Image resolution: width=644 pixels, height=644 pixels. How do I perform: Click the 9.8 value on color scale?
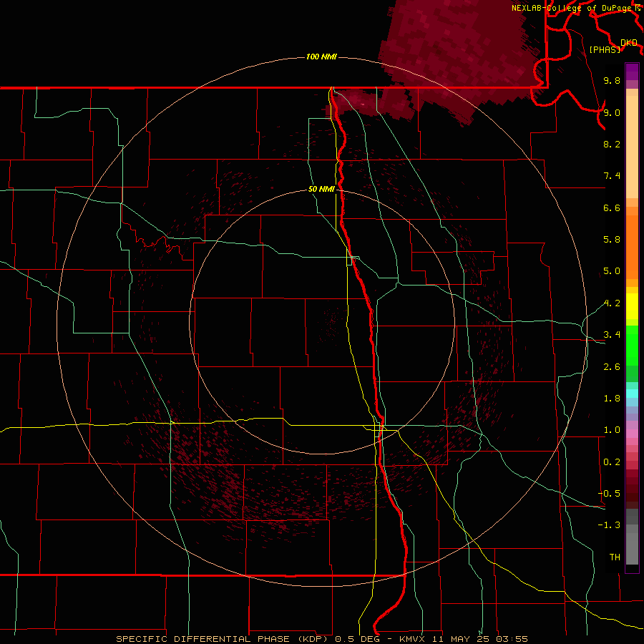(612, 80)
